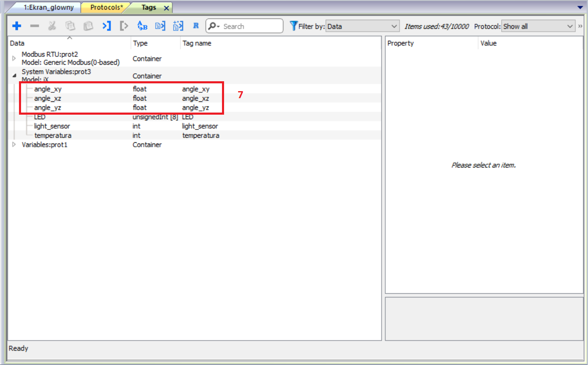Click the blue plus Add tag icon
The height and width of the screenshot is (365, 588).
click(x=17, y=26)
